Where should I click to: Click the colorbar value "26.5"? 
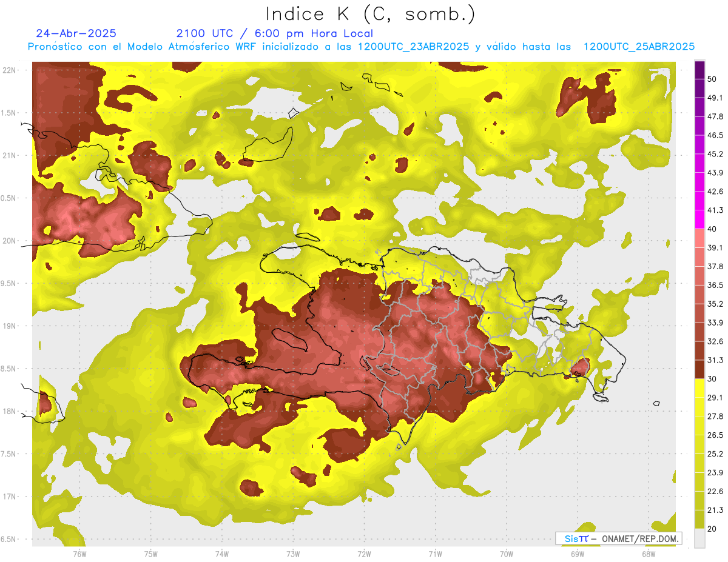pyautogui.click(x=715, y=435)
